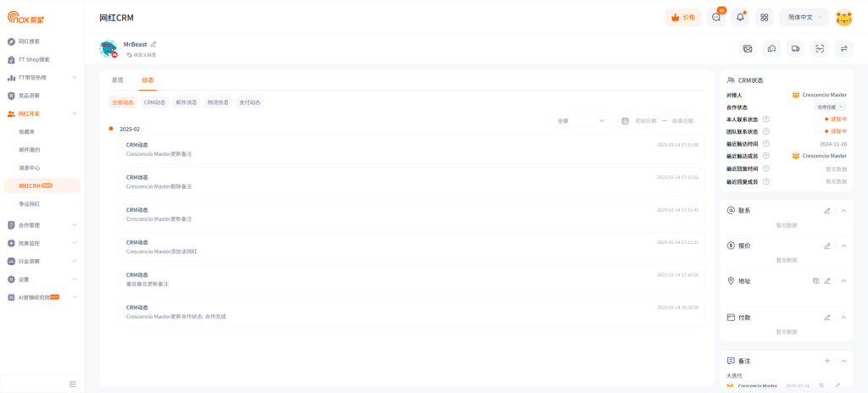Viewport: 868px width, 393px height.
Task: Click the swap arrows icon under header
Action: tap(844, 49)
